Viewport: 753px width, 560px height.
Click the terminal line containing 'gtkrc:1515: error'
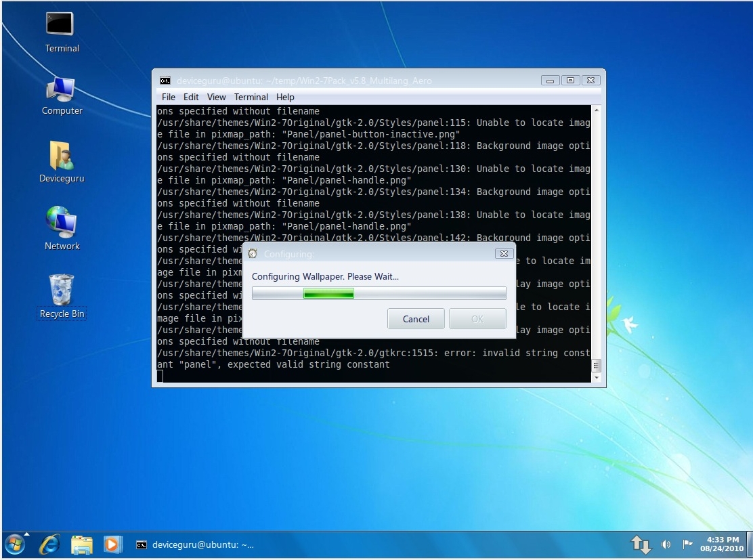(x=374, y=353)
